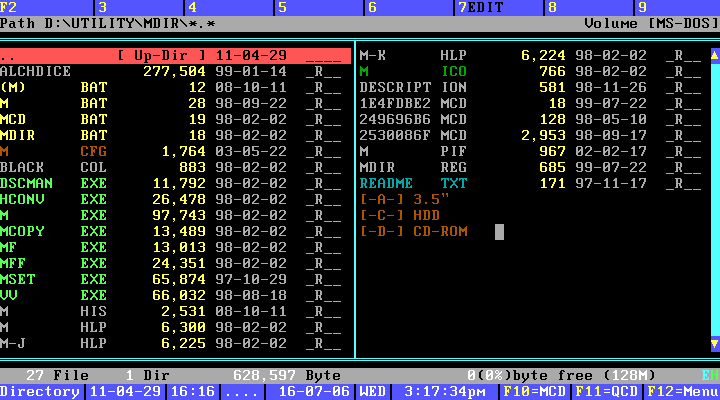The image size is (720, 400).
Task: Click the scrollbar up arrow
Action: click(x=715, y=56)
